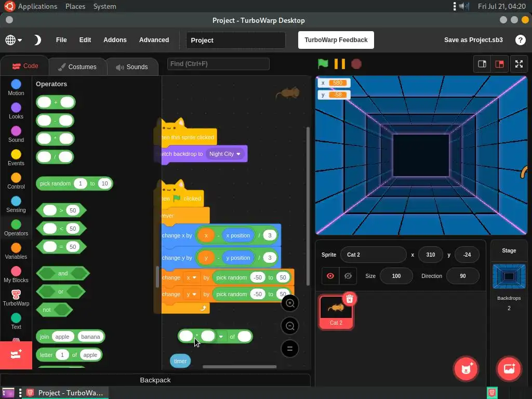Click the sprite Size field 100
The height and width of the screenshot is (399, 532).
click(396, 276)
